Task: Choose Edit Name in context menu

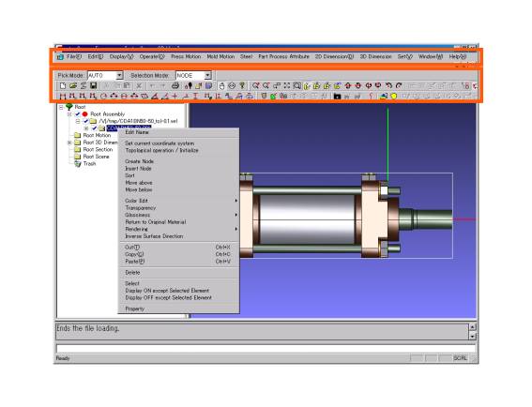Action: (179, 132)
